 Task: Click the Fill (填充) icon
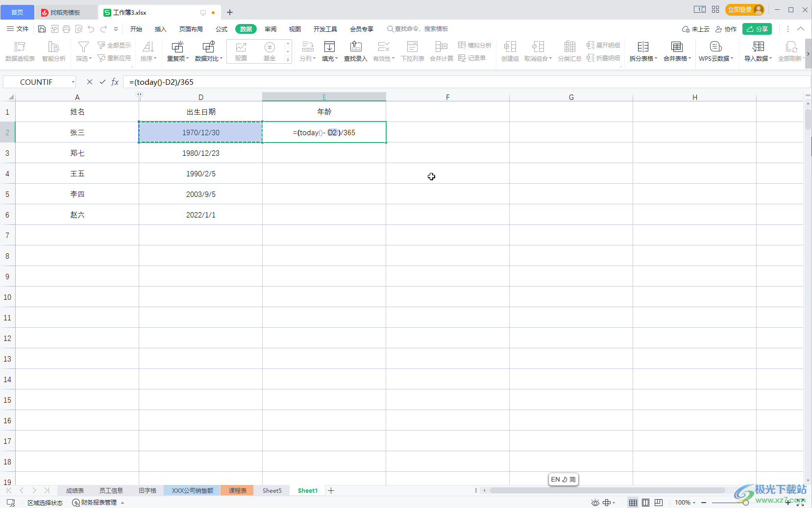pos(330,47)
